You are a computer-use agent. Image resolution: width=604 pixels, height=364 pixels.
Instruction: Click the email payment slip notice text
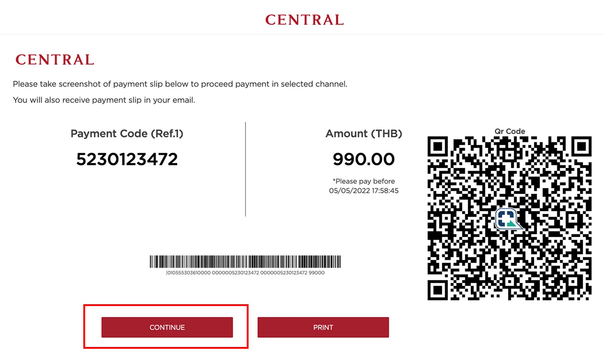pyautogui.click(x=104, y=100)
